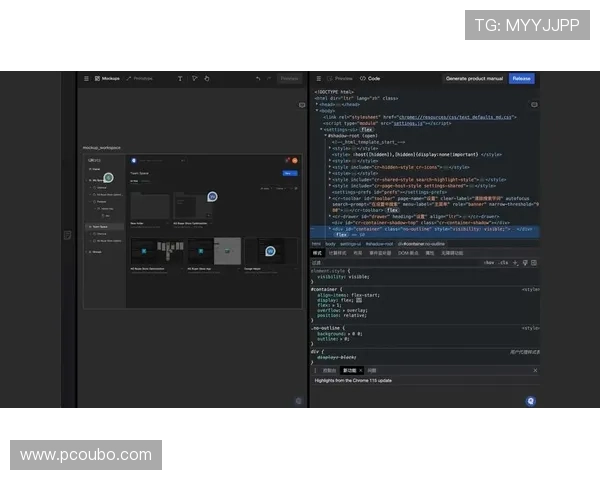Select the hand pan tool

coord(207,78)
